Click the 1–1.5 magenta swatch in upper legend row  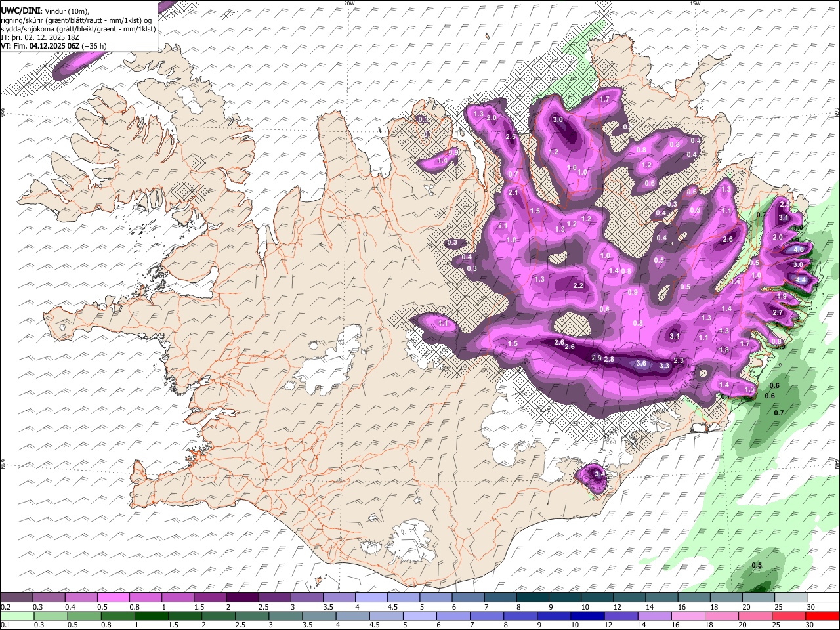[177, 597]
